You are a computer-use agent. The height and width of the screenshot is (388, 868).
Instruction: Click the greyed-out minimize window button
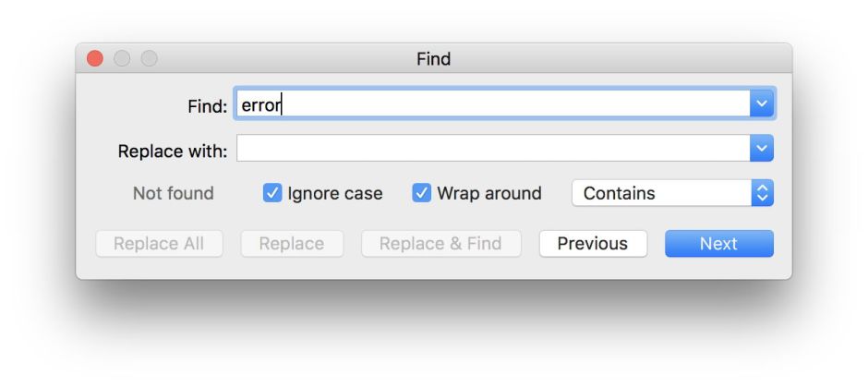(x=122, y=59)
